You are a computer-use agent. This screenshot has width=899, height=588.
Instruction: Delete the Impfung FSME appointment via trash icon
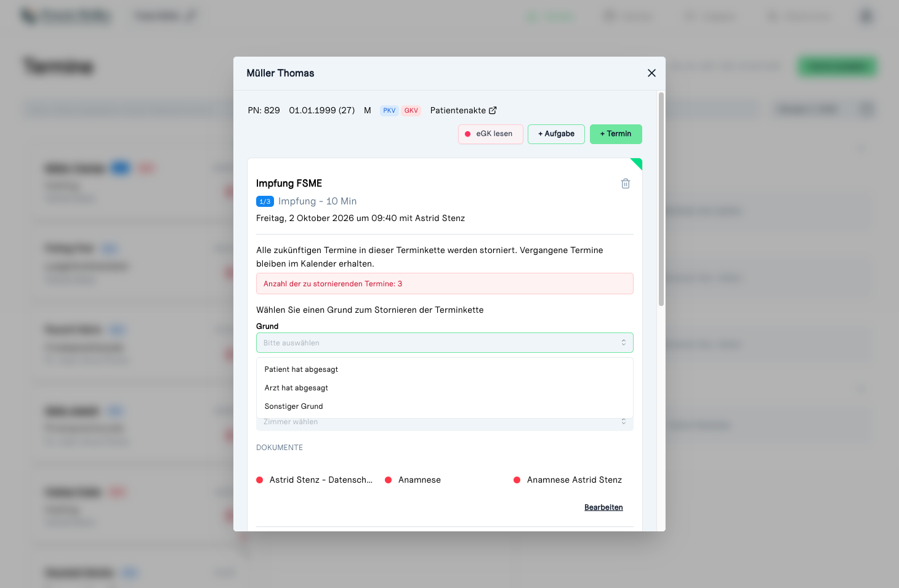(x=626, y=183)
